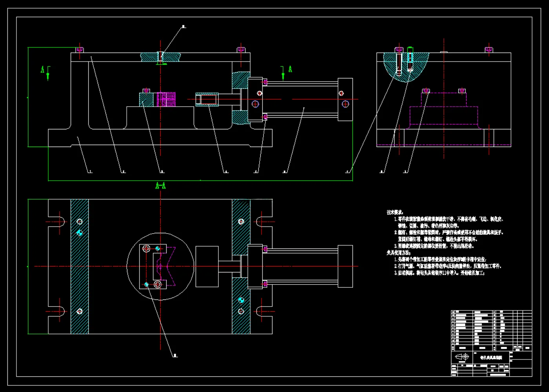Select section marker "A" above the pneumatic cylinder
Screen dimensions: 549x392
[x=290, y=69]
